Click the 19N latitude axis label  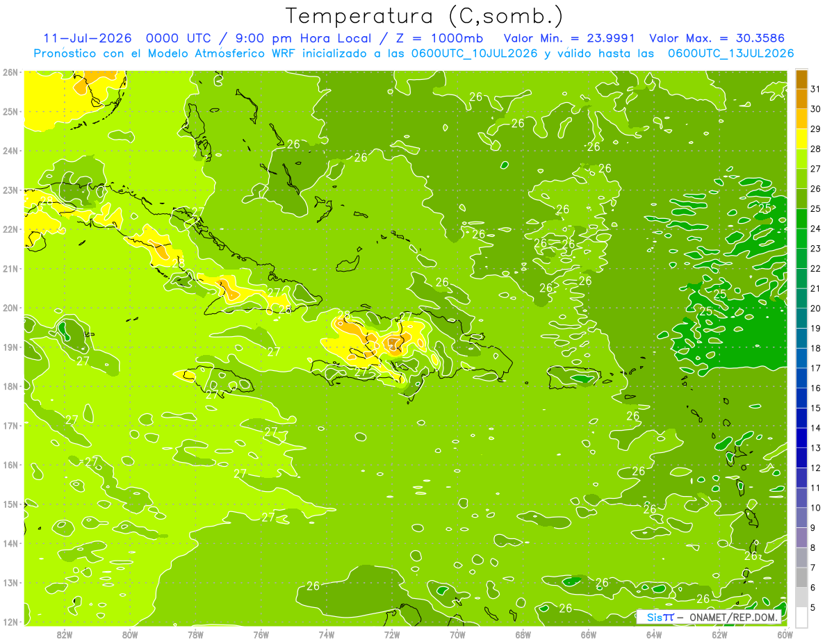pos(10,347)
